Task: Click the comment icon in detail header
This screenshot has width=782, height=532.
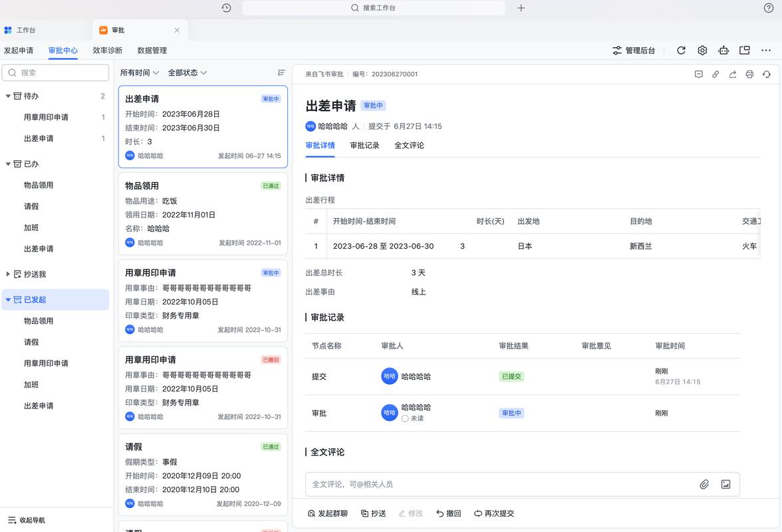Action: [x=699, y=74]
